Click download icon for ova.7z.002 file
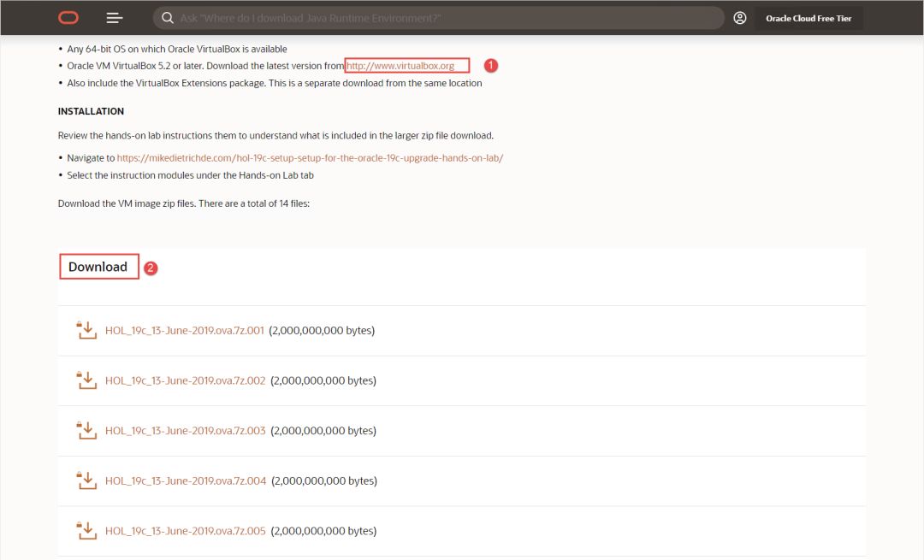The height and width of the screenshot is (560, 924). (x=86, y=380)
